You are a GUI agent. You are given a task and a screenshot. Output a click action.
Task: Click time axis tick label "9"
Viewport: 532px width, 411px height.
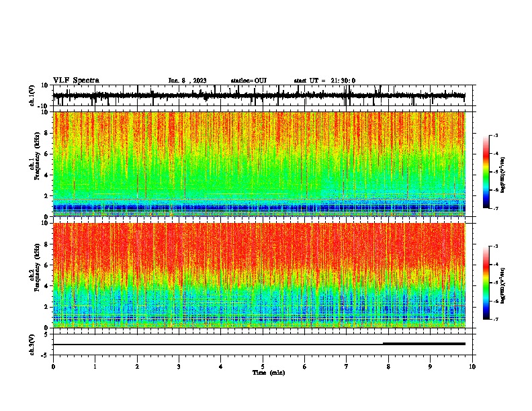pos(430,367)
